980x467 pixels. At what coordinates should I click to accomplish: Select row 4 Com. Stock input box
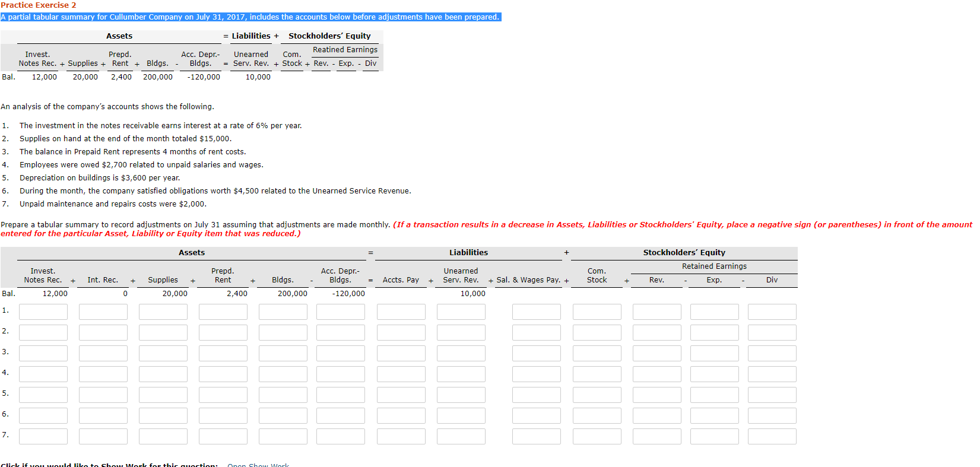pos(597,374)
